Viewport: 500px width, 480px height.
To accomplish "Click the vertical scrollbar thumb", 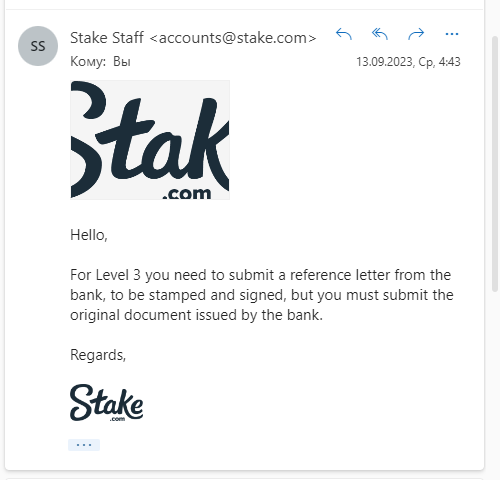I will (x=495, y=163).
